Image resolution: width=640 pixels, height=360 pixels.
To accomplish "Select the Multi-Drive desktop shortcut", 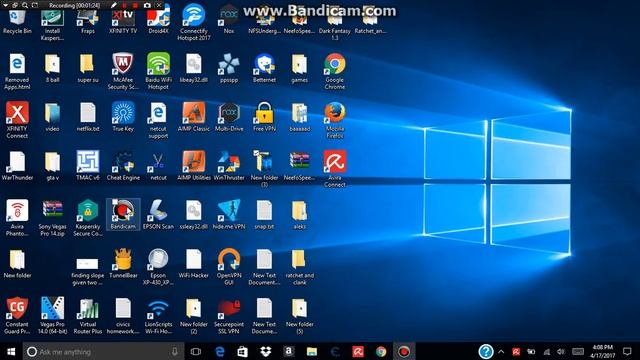I will [x=229, y=117].
